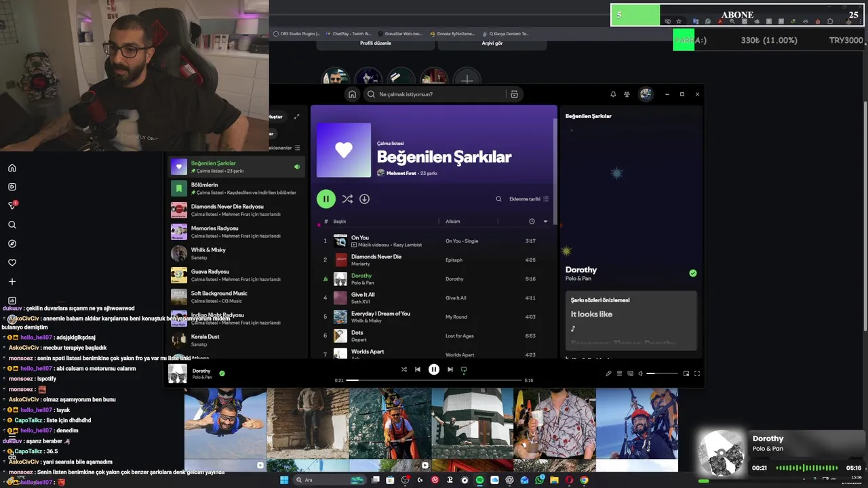
Task: Open Google Chrome from the taskbar
Action: point(584,480)
